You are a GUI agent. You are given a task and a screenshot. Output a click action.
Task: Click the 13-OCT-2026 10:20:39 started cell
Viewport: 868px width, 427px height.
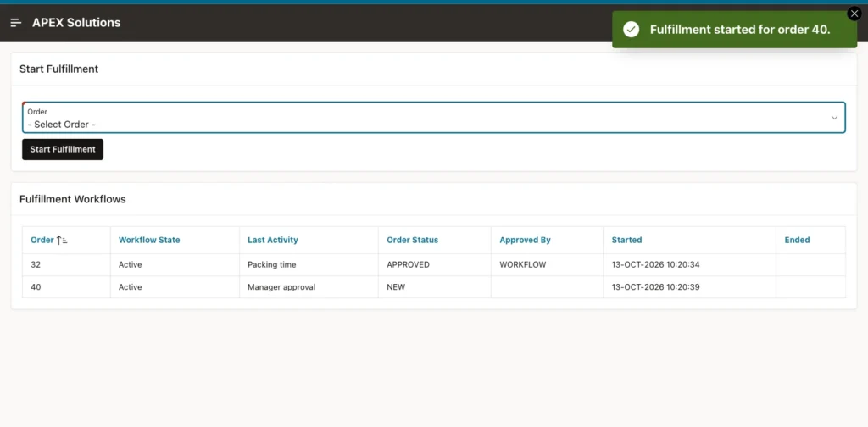click(689, 287)
